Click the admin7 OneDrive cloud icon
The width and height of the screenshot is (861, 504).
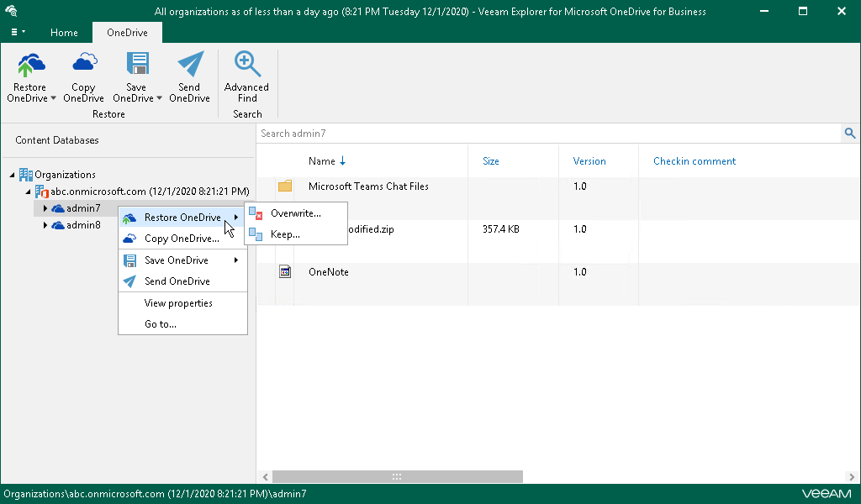coord(58,208)
